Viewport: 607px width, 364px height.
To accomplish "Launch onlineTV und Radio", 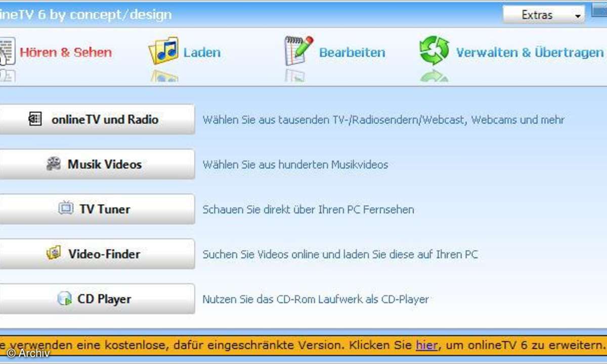I will (97, 119).
